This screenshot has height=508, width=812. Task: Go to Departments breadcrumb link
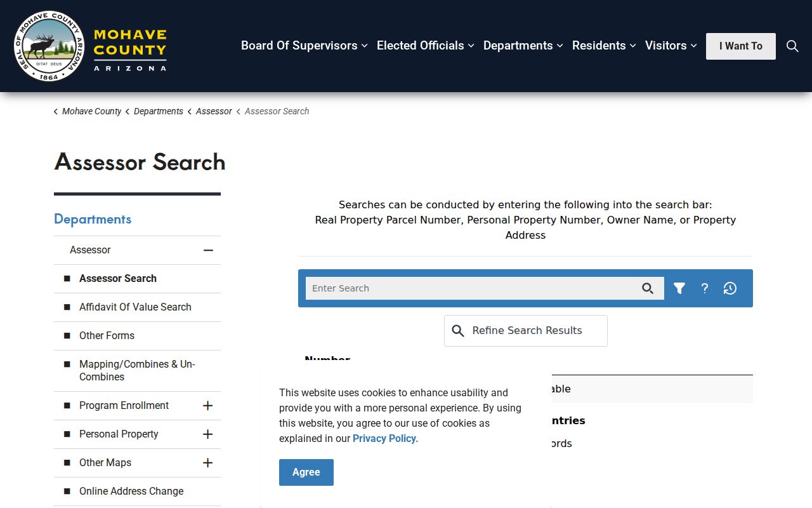[x=159, y=111]
